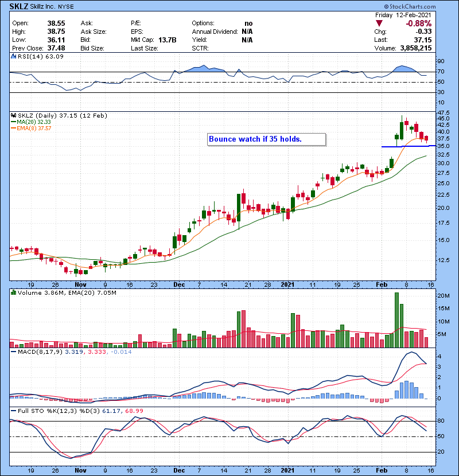
Task: Click the tallest green volume bar in February
Action: point(396,320)
